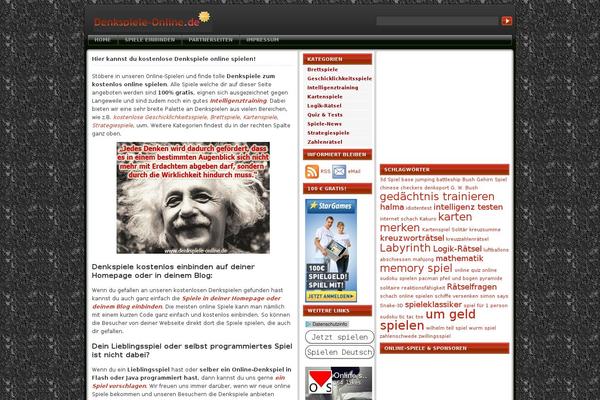The height and width of the screenshot is (400, 600).
Task: Open the 3d Spiel tag
Action: coord(390,180)
